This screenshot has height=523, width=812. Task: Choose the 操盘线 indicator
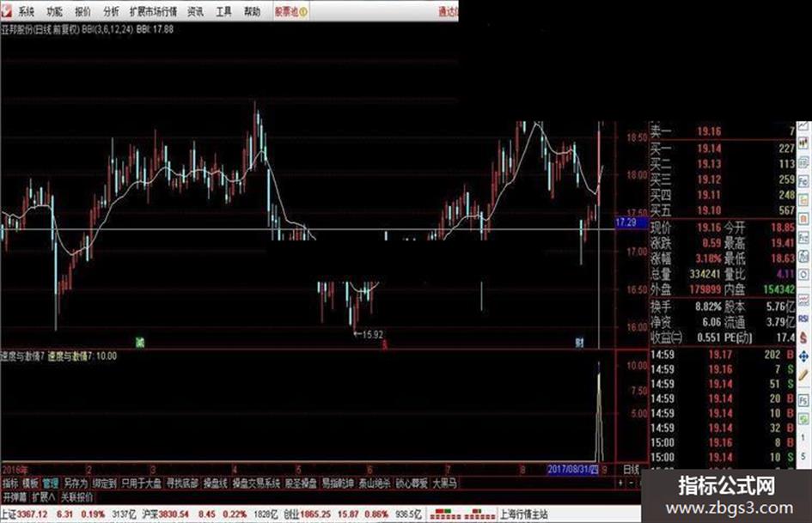[215, 483]
